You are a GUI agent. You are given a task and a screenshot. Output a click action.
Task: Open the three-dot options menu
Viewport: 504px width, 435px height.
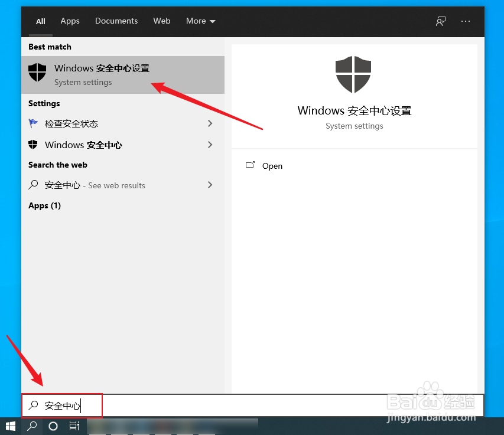pos(466,21)
